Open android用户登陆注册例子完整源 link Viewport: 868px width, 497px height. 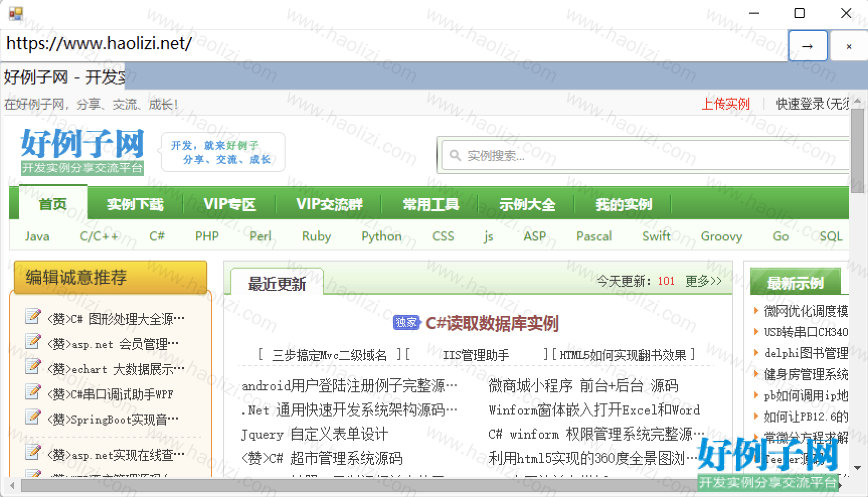(x=350, y=386)
